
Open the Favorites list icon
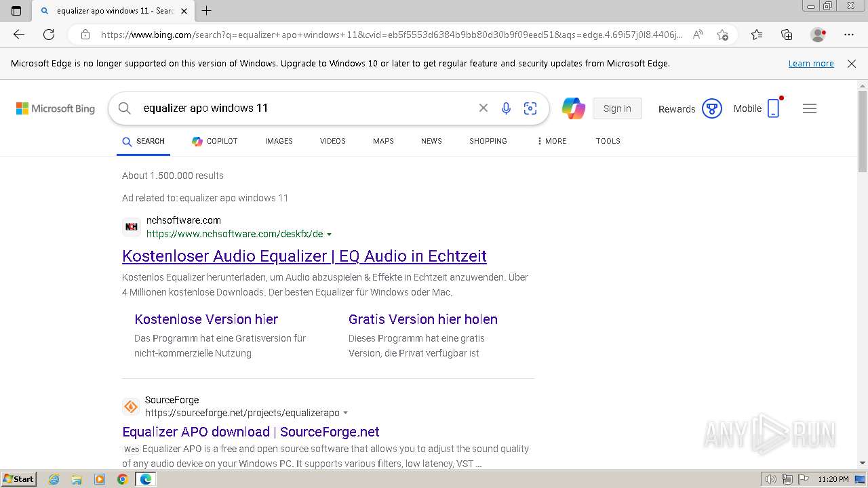pos(757,35)
